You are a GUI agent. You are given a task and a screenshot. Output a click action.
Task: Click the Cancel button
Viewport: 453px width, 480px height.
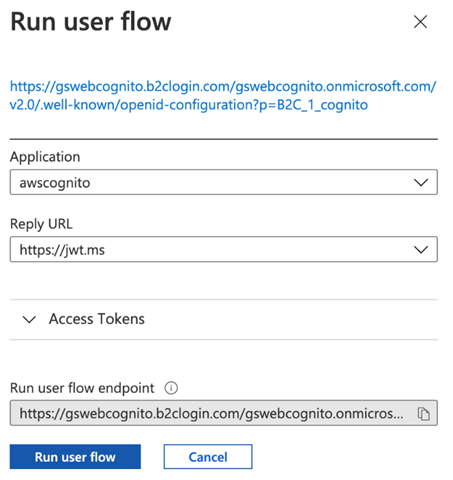pos(208,457)
